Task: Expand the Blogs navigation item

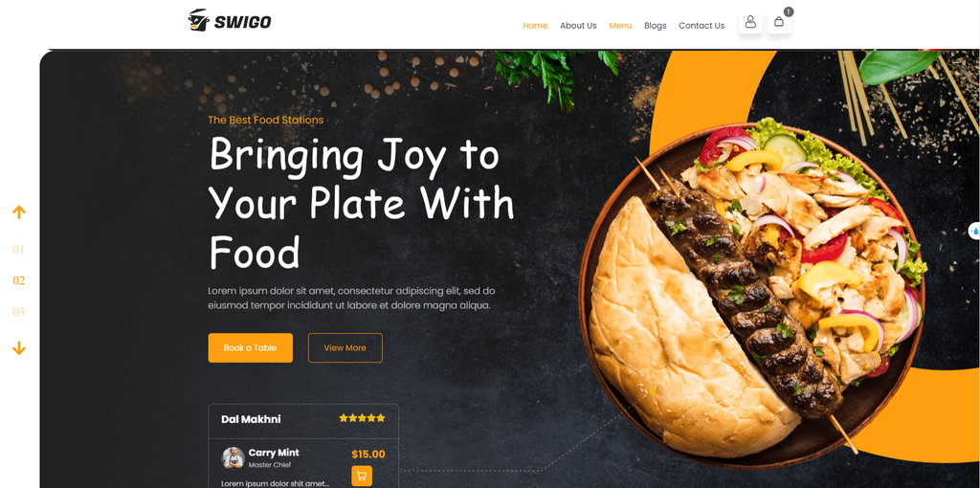Action: 655,26
